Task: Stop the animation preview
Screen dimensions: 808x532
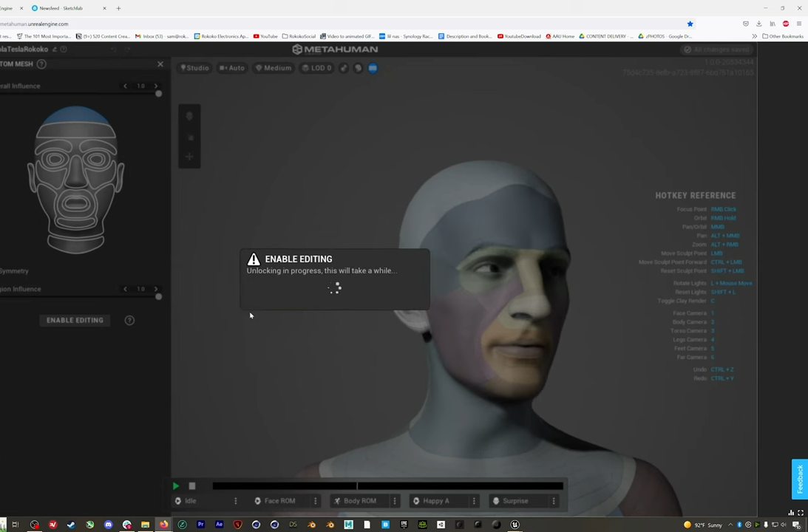Action: (x=192, y=485)
